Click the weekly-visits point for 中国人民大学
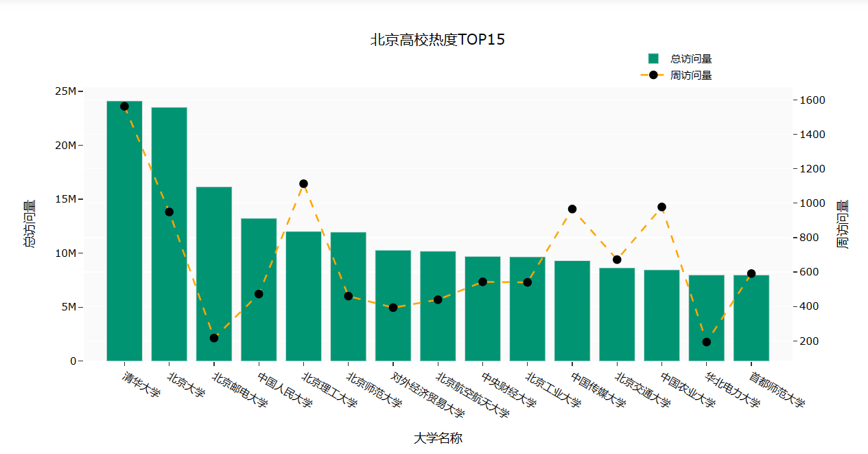The image size is (868, 454). [259, 294]
